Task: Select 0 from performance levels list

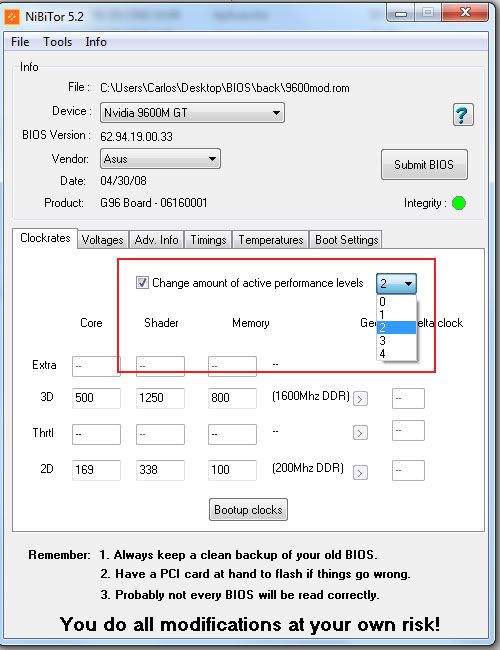Action: pyautogui.click(x=396, y=302)
